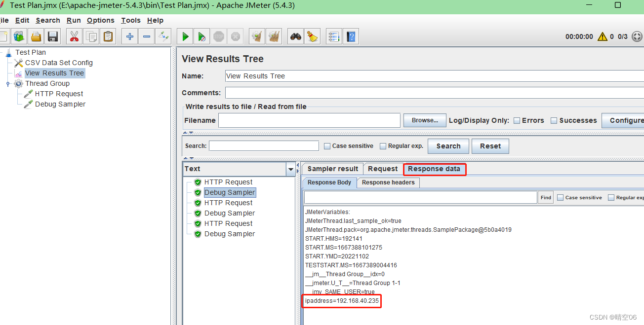
Task: Click the Cut scissors icon
Action: click(x=74, y=36)
